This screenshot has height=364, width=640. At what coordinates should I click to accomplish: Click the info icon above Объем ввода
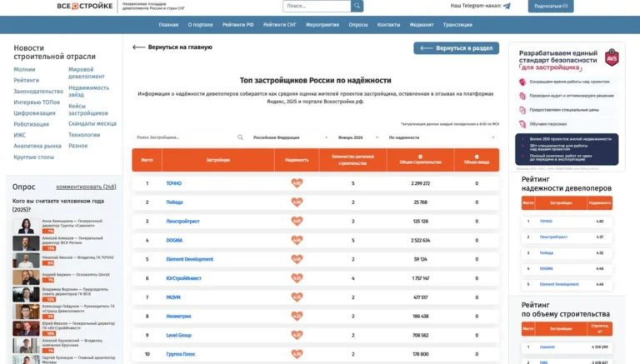tap(477, 156)
